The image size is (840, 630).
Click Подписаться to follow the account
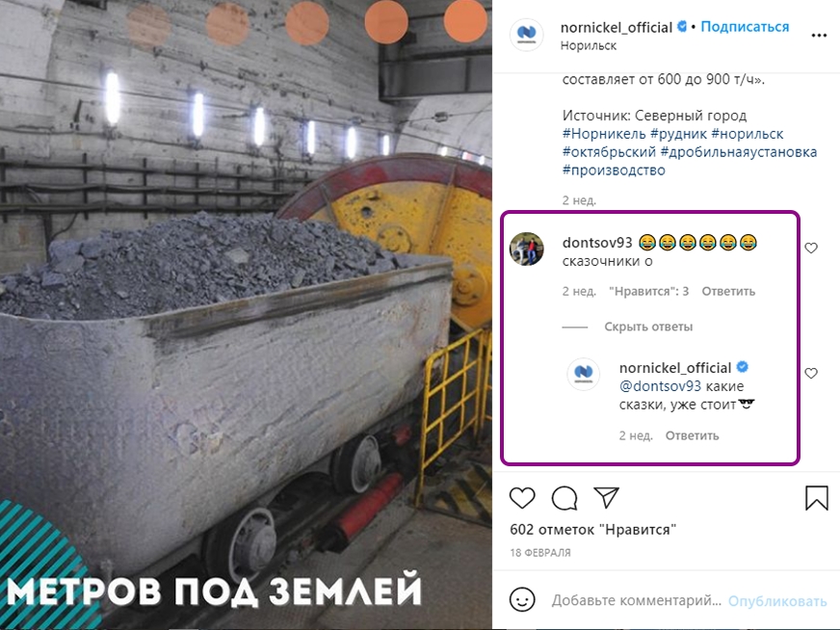[745, 27]
